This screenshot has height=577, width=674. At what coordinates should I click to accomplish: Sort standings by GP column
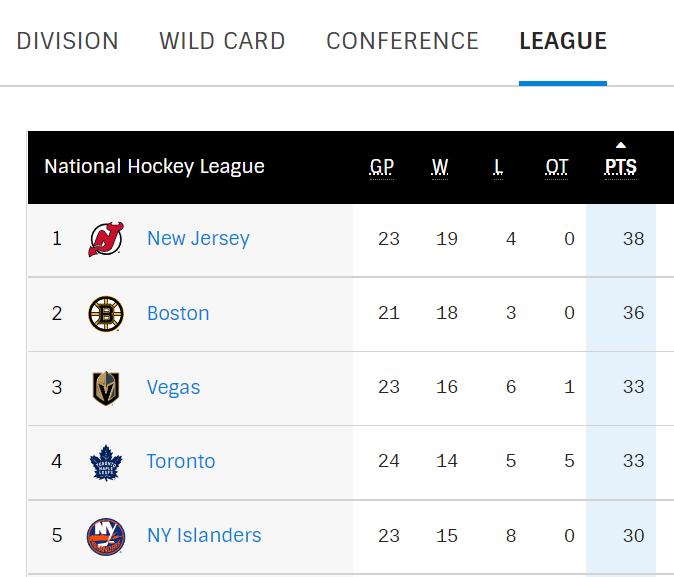tap(382, 167)
